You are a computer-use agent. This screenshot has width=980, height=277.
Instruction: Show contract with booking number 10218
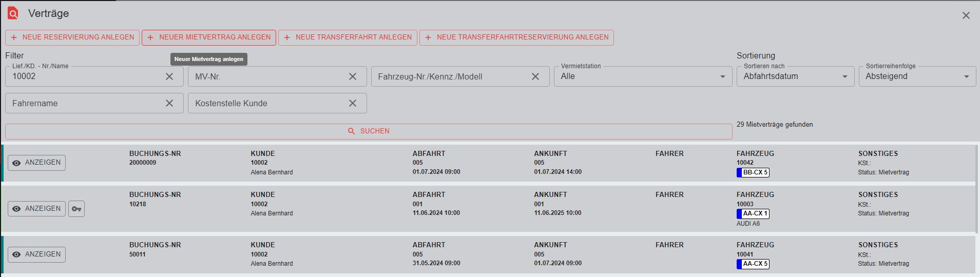point(36,209)
